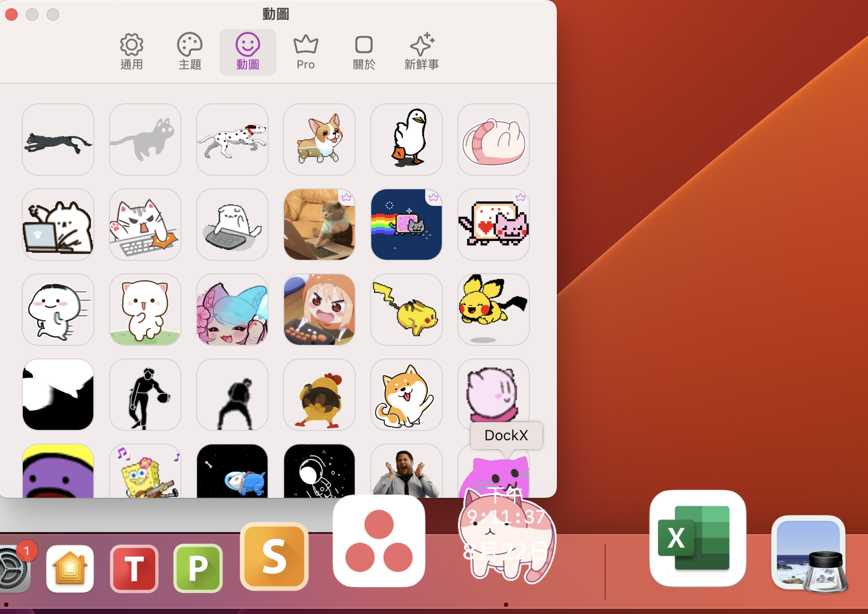Choose the white goose animation
The height and width of the screenshot is (614, 868).
point(407,139)
